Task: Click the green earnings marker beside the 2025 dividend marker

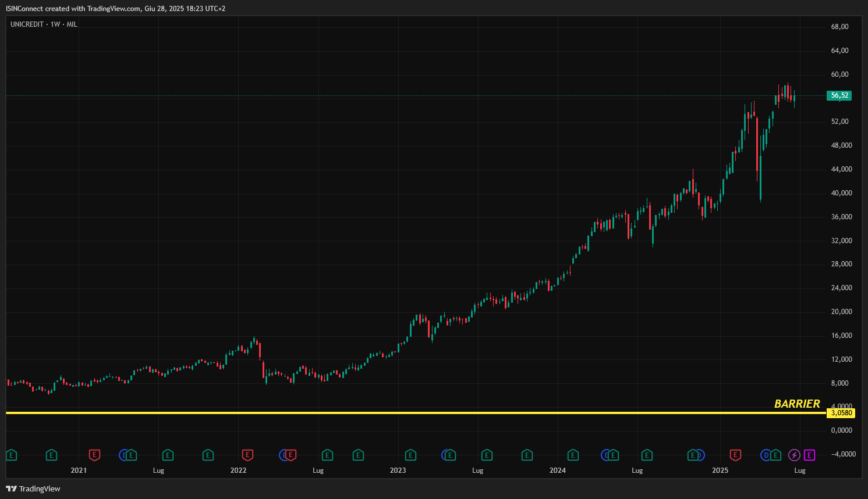Action: [776, 455]
